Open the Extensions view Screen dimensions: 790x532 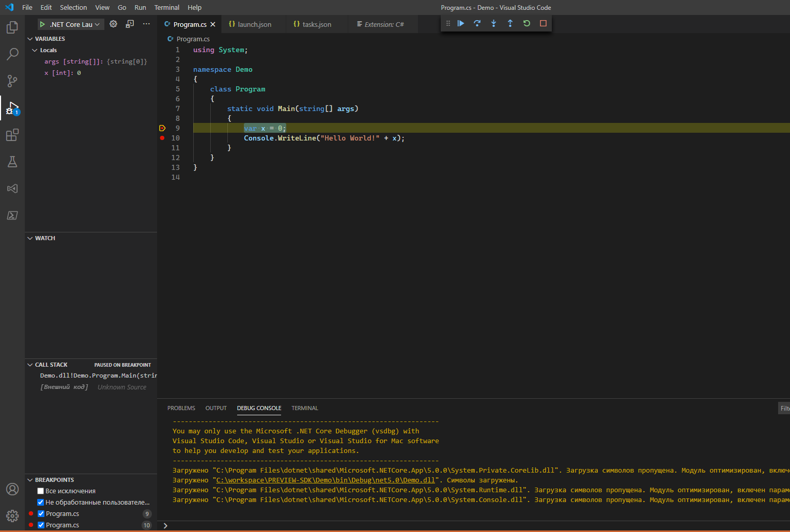click(x=12, y=135)
